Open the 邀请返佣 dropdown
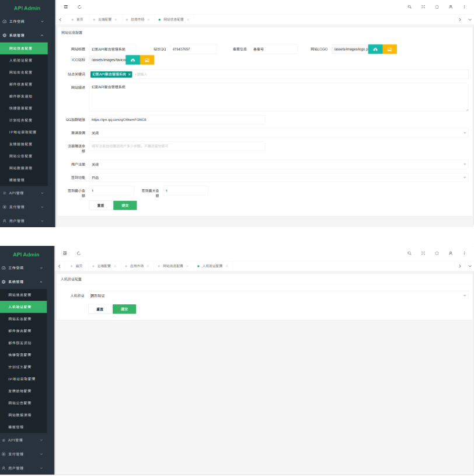The height and width of the screenshot is (476, 474). (279, 133)
